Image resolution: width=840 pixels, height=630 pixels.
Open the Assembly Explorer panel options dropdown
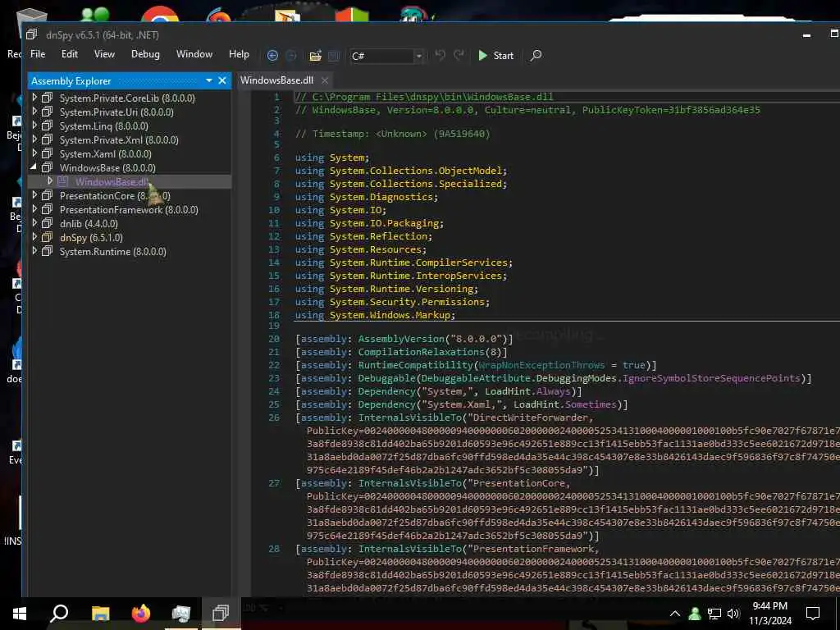(x=209, y=81)
